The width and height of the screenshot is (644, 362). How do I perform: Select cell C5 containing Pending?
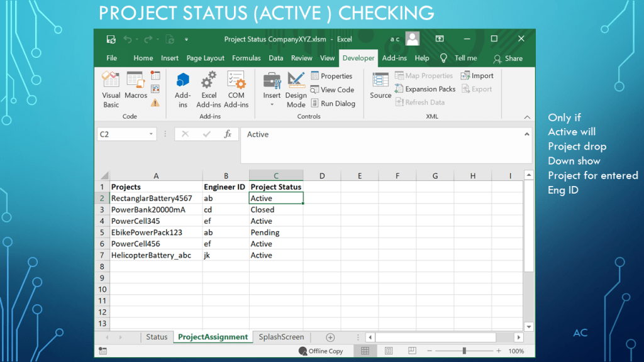[x=275, y=233]
